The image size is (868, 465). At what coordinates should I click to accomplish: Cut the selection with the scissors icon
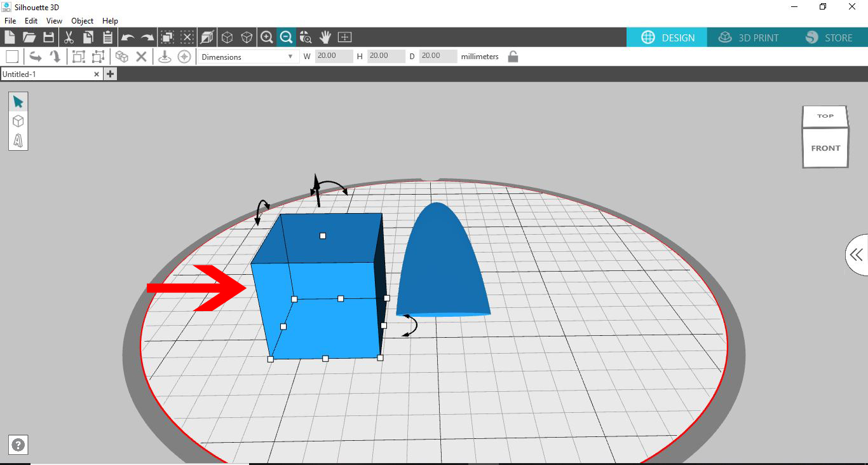(69, 37)
